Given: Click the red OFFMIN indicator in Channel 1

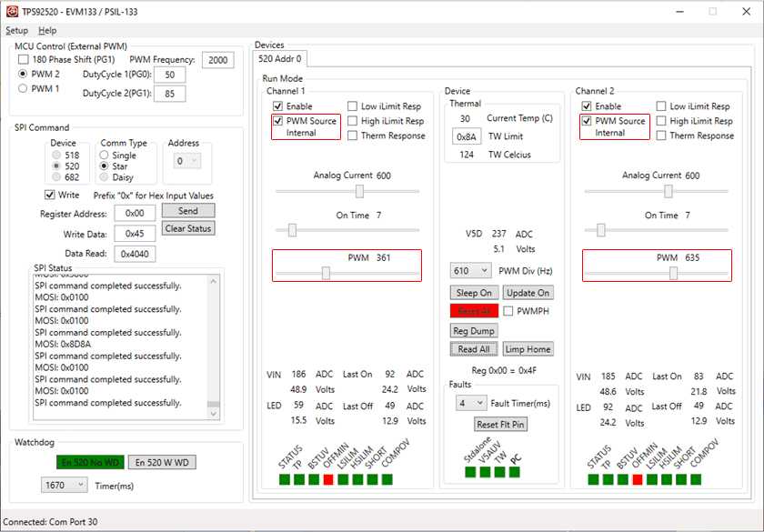Looking at the screenshot, I should coord(328,479).
